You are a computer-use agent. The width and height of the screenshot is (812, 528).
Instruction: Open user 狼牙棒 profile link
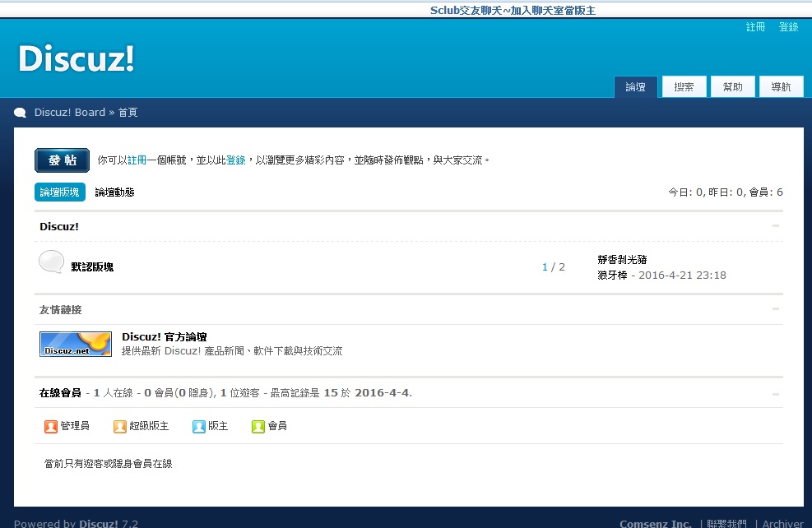(612, 276)
